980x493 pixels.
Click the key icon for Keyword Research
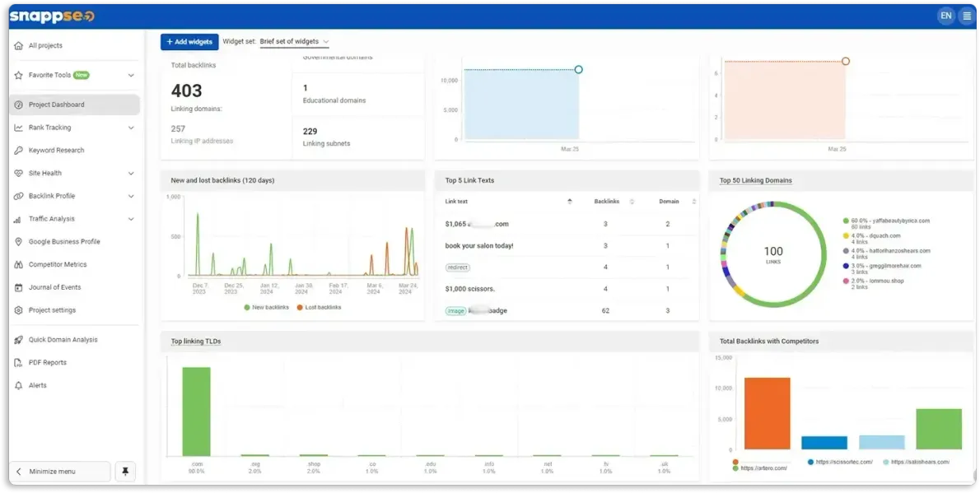click(18, 151)
